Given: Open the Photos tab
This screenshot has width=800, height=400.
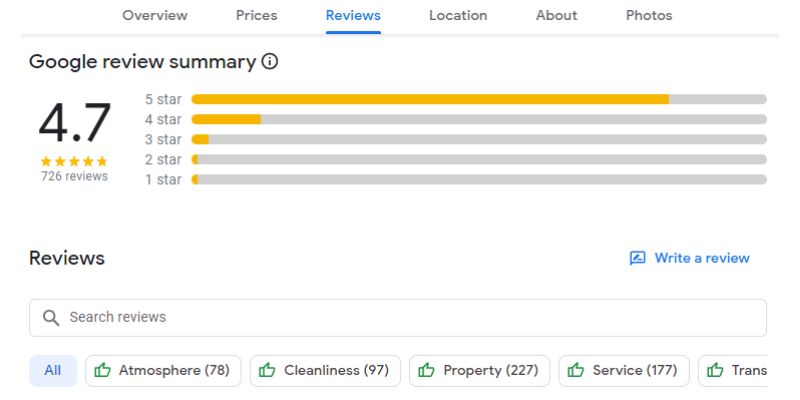Looking at the screenshot, I should [x=649, y=15].
